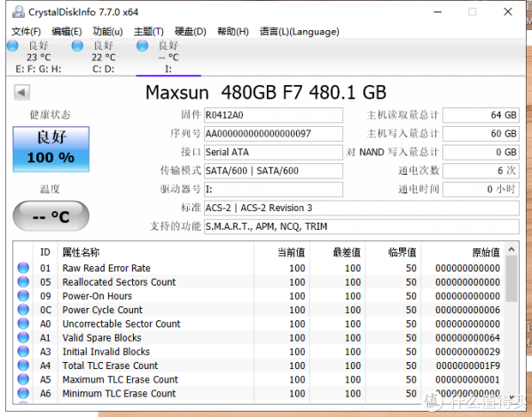Click status circle for C: D: disk

click(x=77, y=45)
